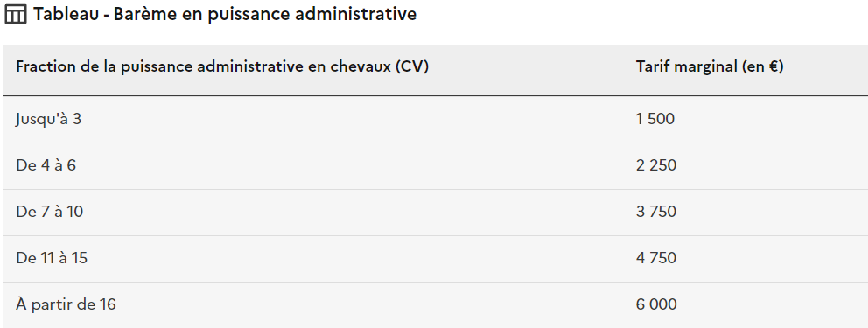Viewport: 868px width, 328px height.
Task: Click the title 'Tableau - Barème en puissance administrative'
Action: (x=224, y=14)
